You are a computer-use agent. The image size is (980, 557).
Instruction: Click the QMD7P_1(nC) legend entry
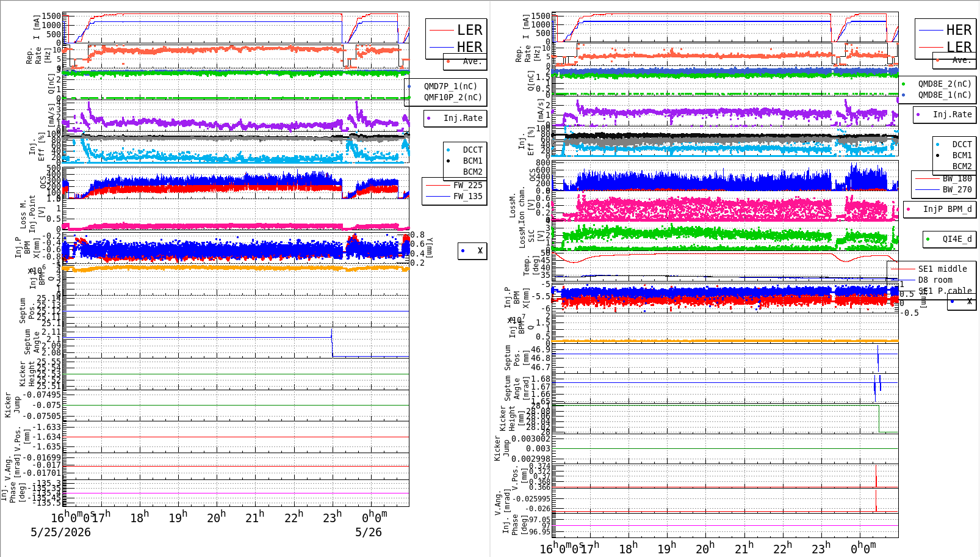450,86
